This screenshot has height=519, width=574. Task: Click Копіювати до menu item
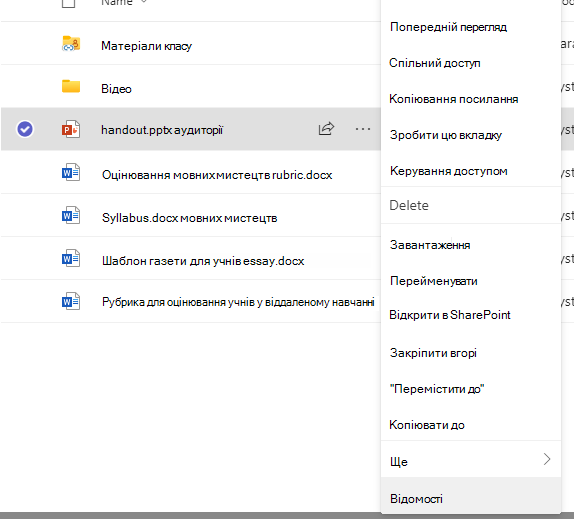[427, 425]
